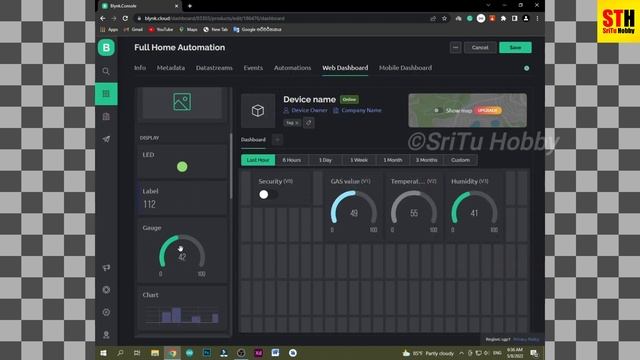Reload the Blynk Console page
This screenshot has width=640, height=360.
click(125, 18)
